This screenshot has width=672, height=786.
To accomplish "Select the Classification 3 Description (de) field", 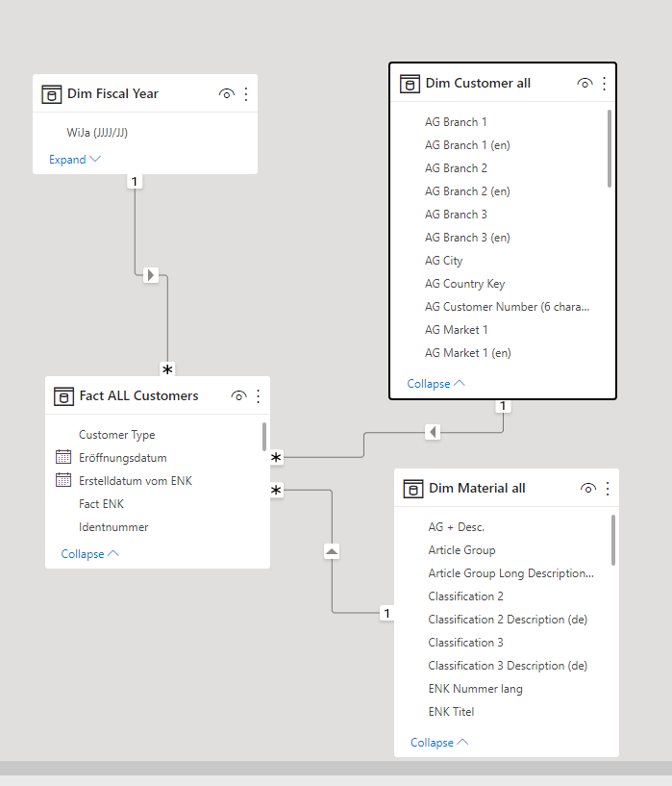I will click(508, 665).
